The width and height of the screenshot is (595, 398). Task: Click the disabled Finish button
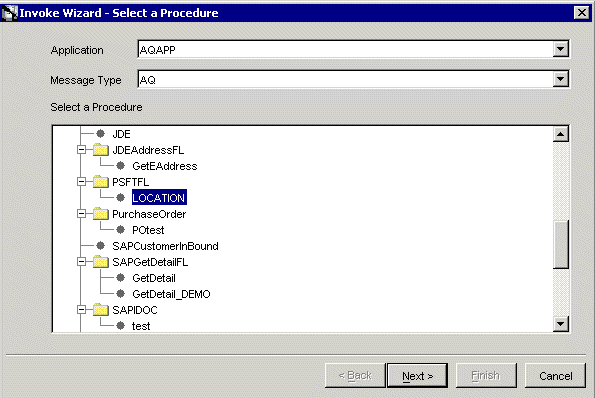[486, 376]
